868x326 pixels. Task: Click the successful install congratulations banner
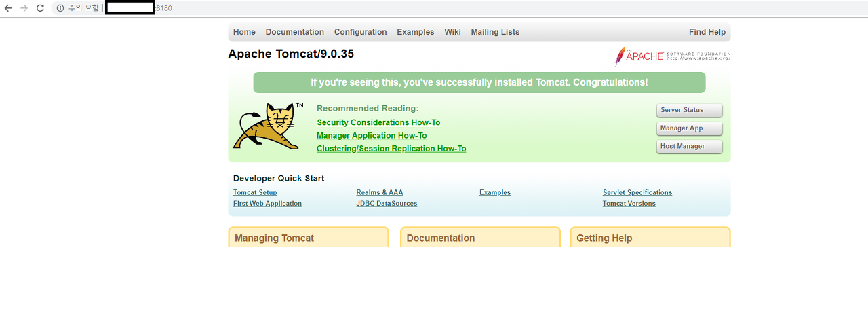(479, 82)
